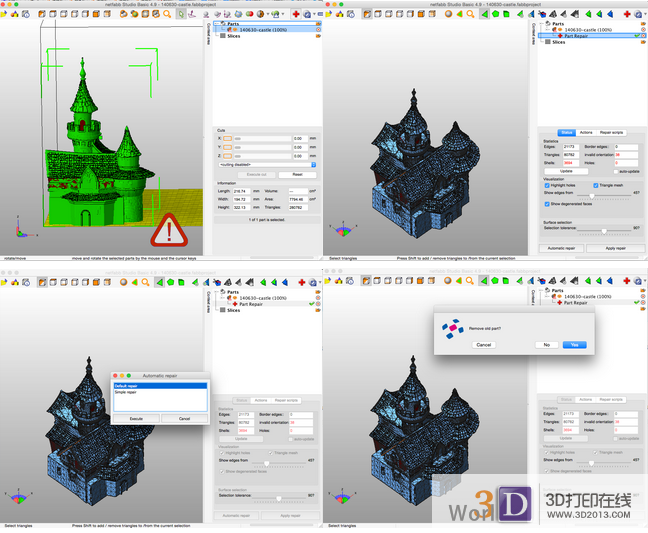This screenshot has height=533, width=648.
Task: Select the arrow selection tool in top-left toolbar
Action: [179, 14]
